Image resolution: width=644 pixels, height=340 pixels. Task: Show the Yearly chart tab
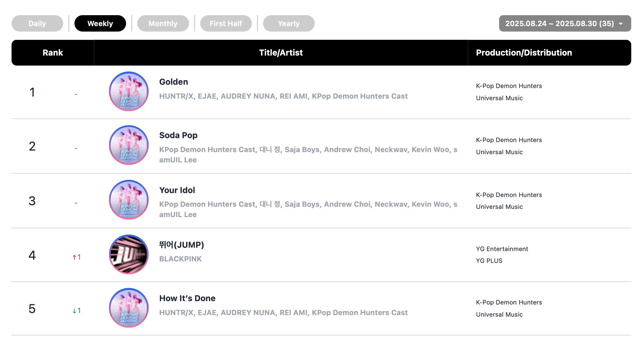pyautogui.click(x=289, y=23)
